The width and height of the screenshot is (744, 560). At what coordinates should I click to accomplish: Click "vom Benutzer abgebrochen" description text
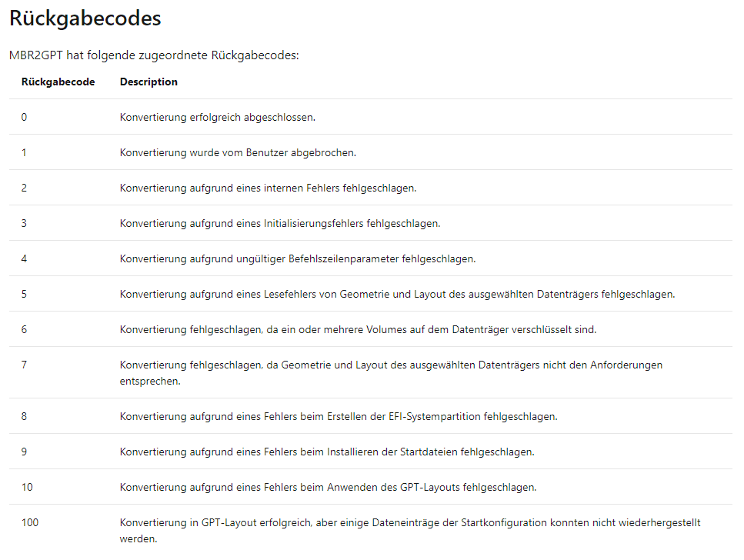(238, 152)
